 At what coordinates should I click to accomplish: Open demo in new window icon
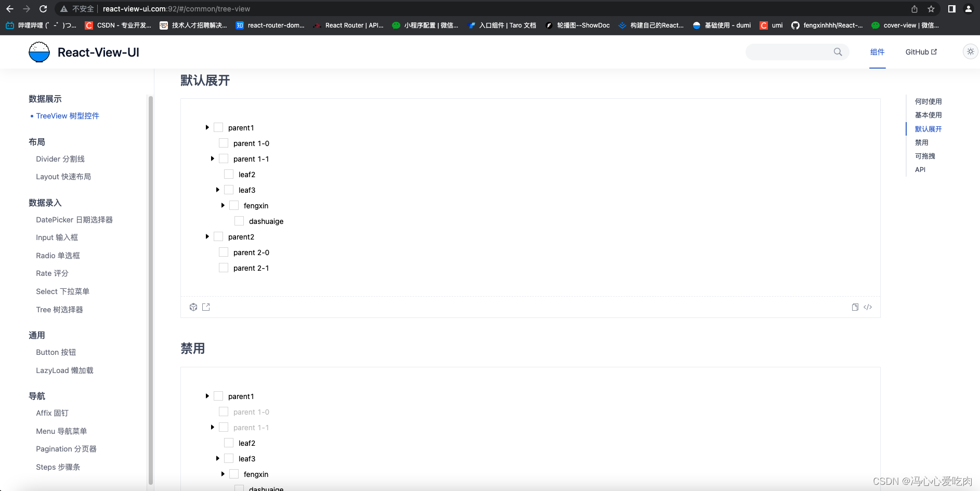pyautogui.click(x=206, y=307)
